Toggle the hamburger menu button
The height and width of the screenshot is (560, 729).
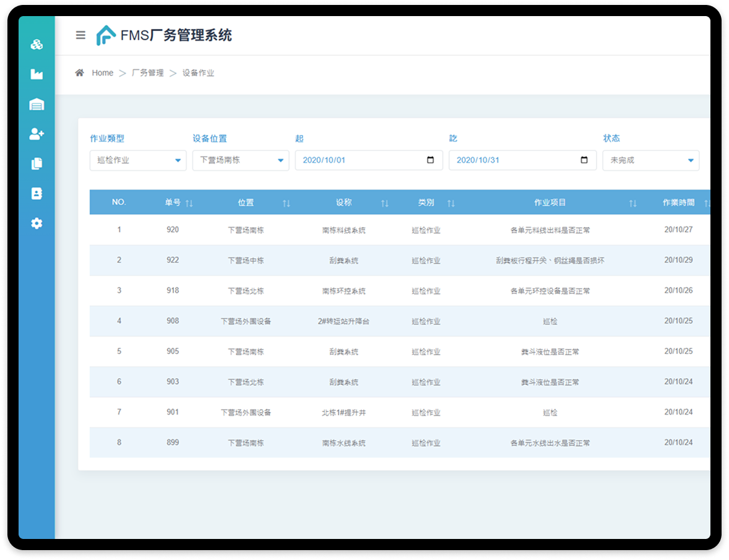(x=80, y=35)
